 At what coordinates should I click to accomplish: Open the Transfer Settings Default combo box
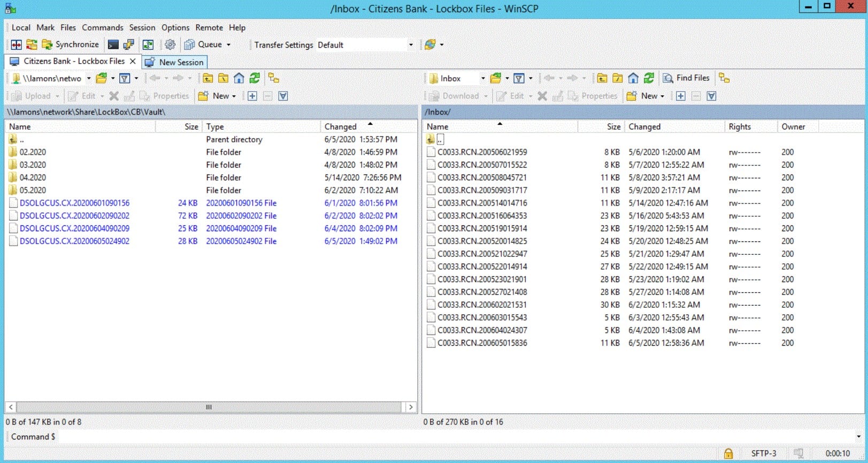(365, 45)
